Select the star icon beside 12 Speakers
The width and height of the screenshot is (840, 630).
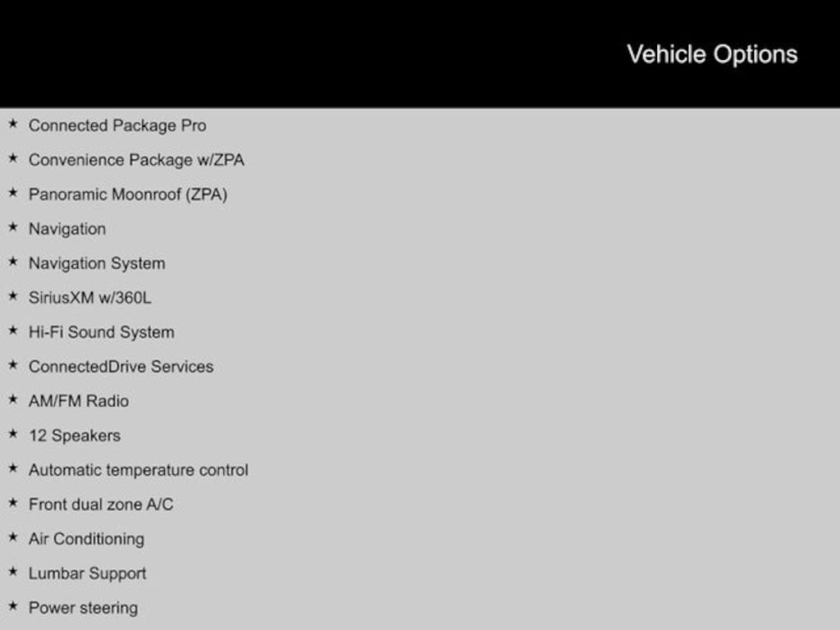[x=12, y=434]
